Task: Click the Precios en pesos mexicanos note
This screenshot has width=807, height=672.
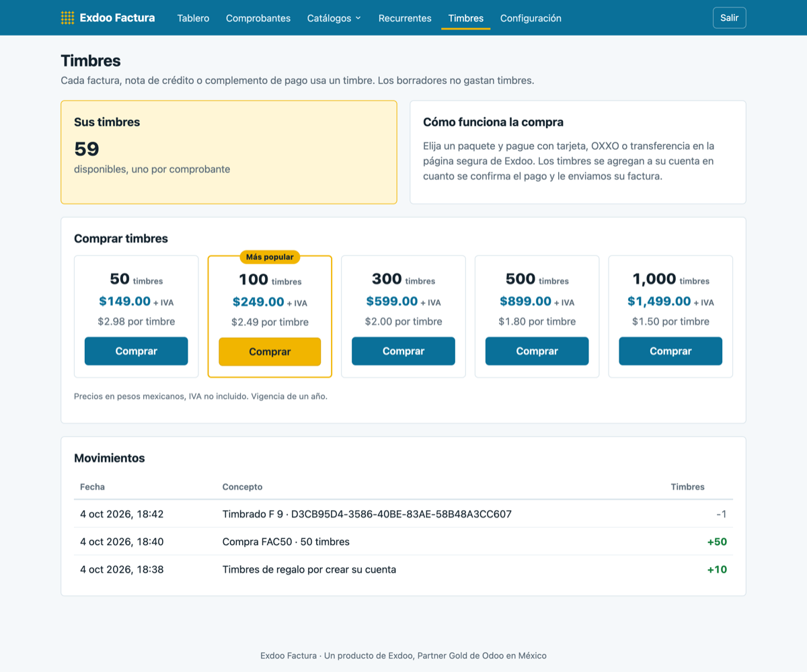Action: pyautogui.click(x=200, y=396)
